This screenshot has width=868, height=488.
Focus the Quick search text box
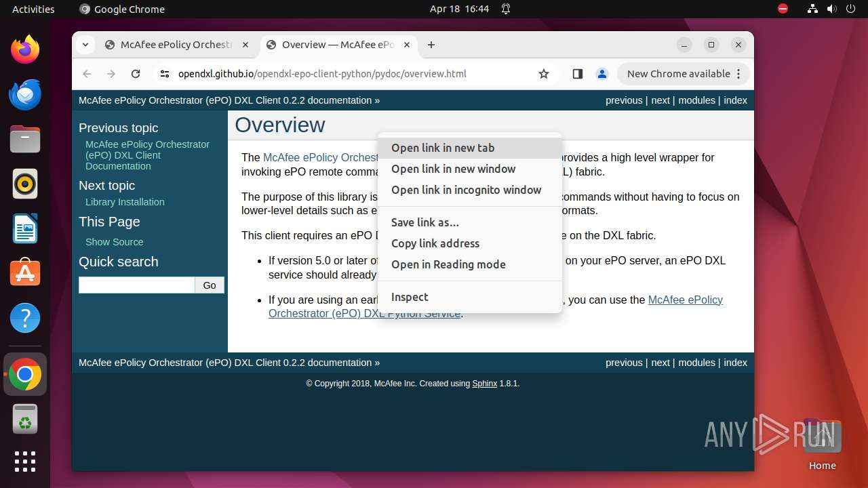pyautogui.click(x=137, y=285)
